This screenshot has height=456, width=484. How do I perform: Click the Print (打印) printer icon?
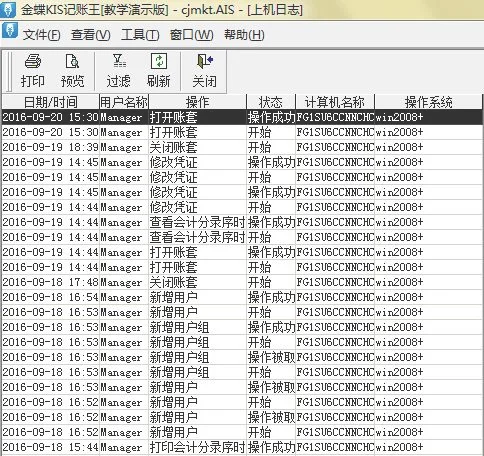(x=33, y=61)
